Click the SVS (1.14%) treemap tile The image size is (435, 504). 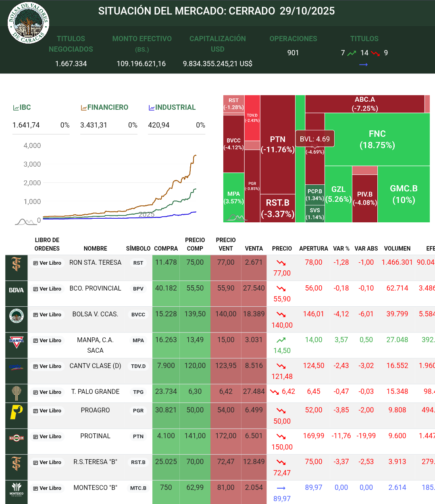[315, 213]
